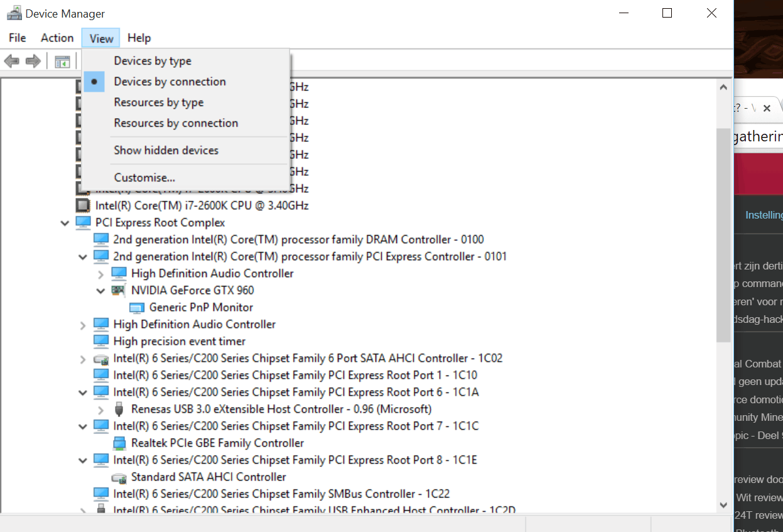This screenshot has height=532, width=783.
Task: Click the High precision event timer icon
Action: point(100,341)
